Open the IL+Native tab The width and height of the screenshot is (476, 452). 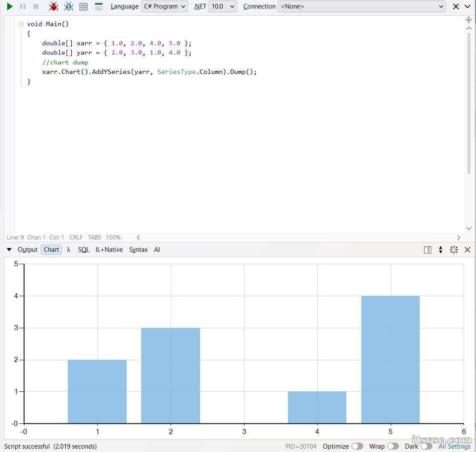tap(109, 250)
